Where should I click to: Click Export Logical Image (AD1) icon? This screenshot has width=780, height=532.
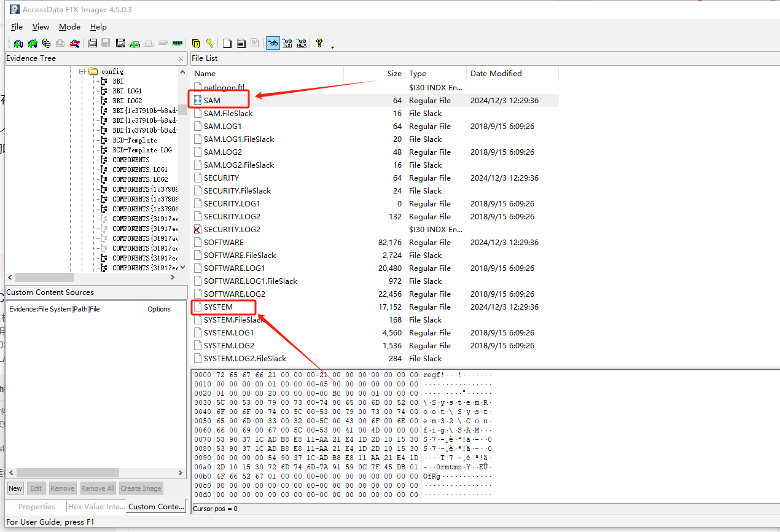click(120, 43)
